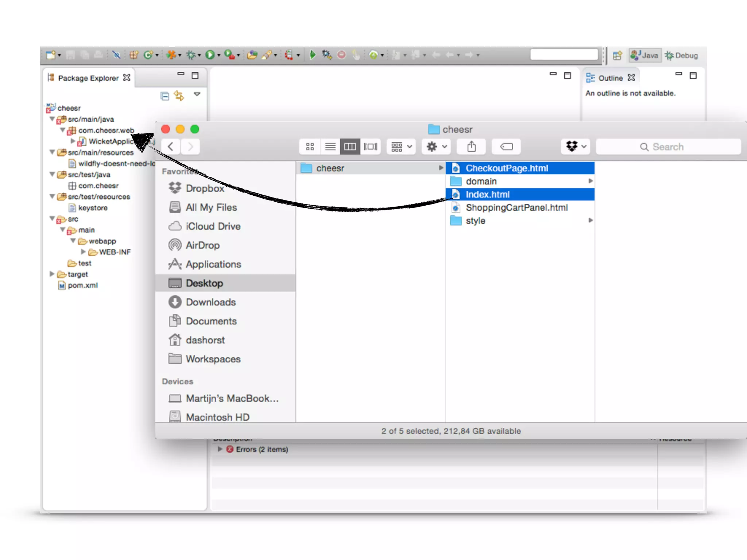Viewport: 747px width, 560px height.
Task: Open the Finder action gear menu
Action: (436, 147)
